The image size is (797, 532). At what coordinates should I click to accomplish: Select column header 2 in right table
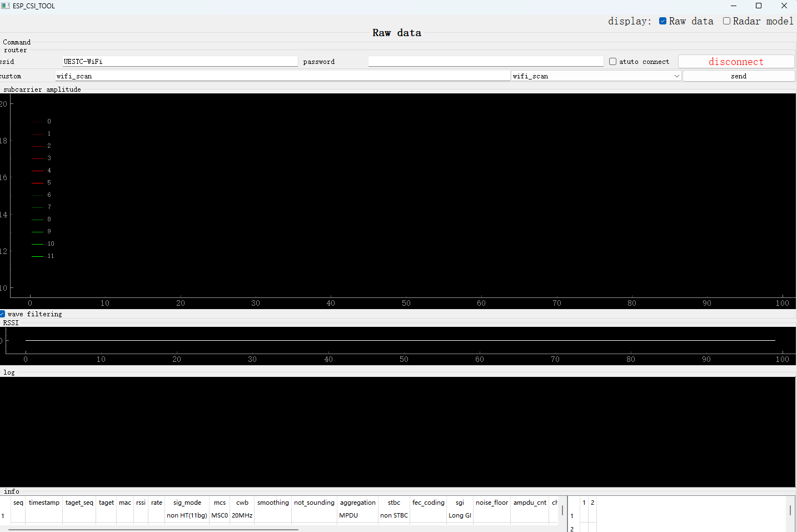pyautogui.click(x=592, y=503)
